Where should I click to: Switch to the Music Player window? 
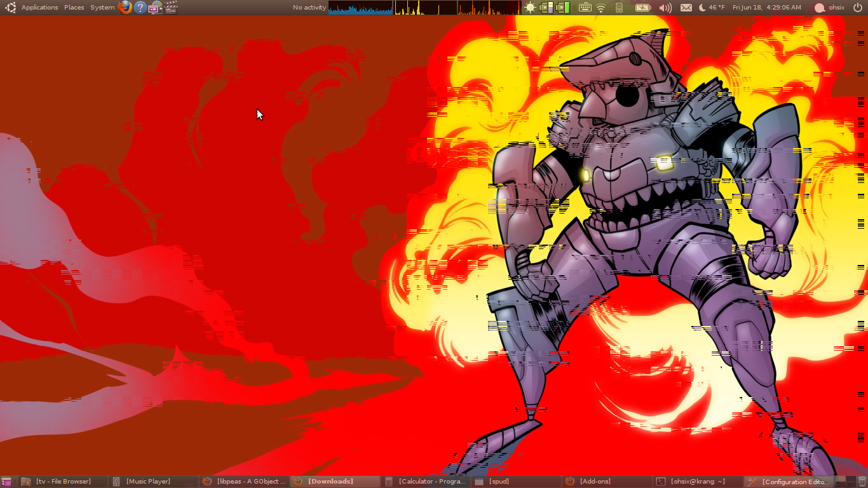(x=148, y=482)
